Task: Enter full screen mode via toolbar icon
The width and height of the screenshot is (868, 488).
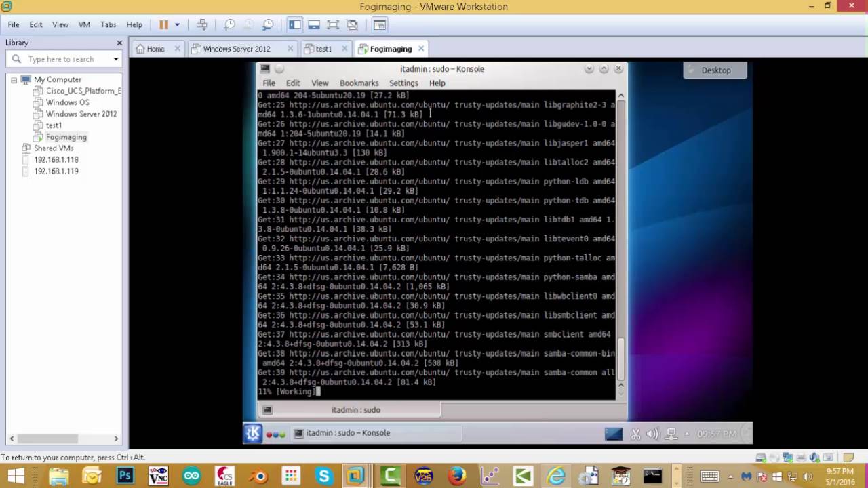Action: pyautogui.click(x=333, y=24)
